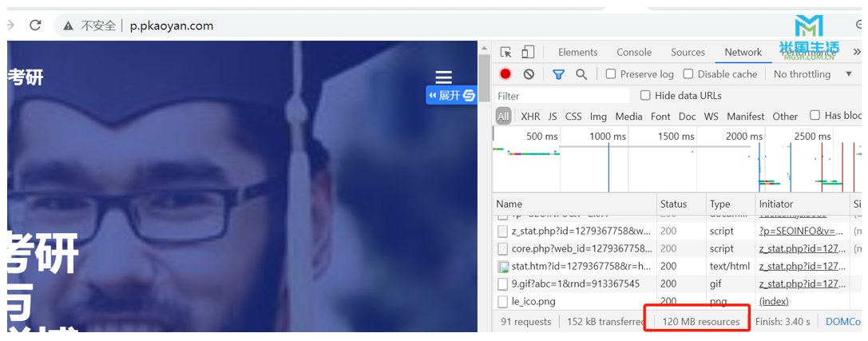The width and height of the screenshot is (868, 341).
Task: Sort by the Status column header
Action: [x=681, y=204]
